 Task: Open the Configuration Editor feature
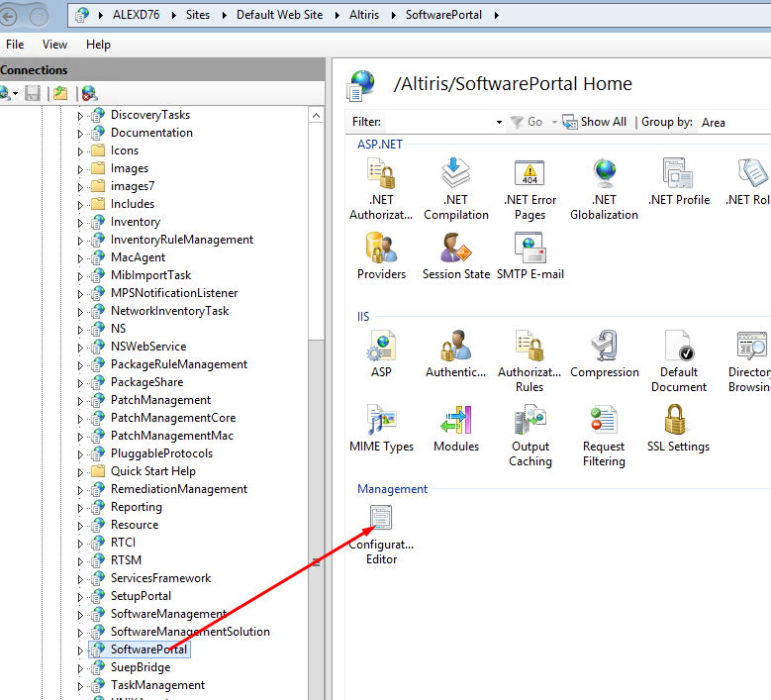[381, 519]
